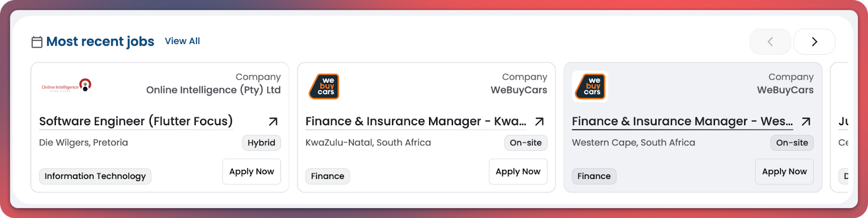Select the On-site tag on KwaZulu-Natal job
This screenshot has width=868, height=218.
(526, 143)
